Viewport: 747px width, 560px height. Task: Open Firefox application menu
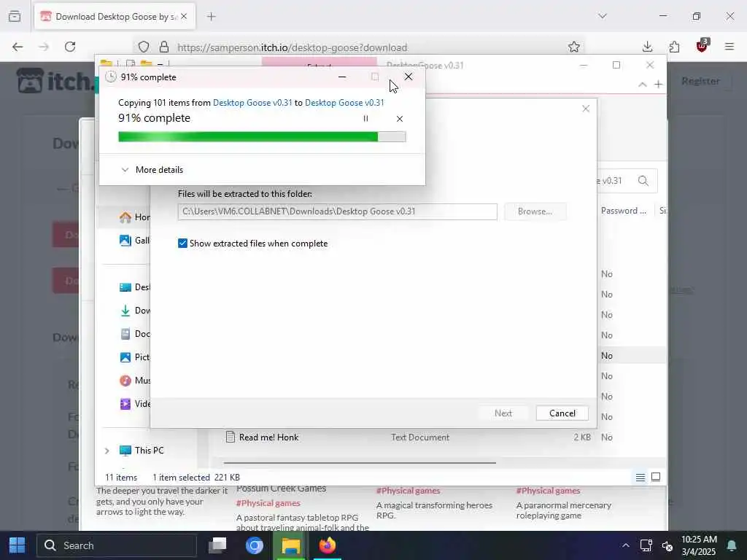click(729, 47)
